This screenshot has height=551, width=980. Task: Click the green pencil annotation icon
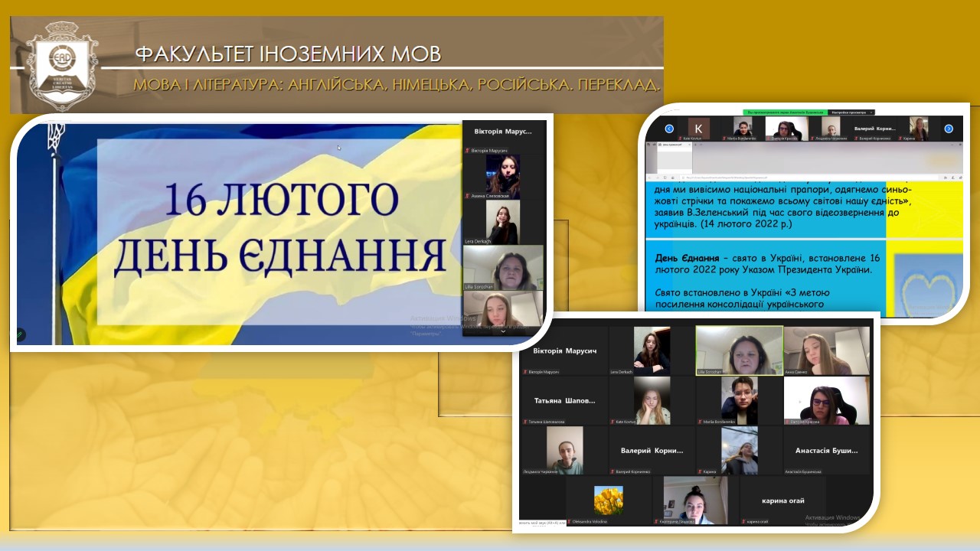tap(20, 334)
